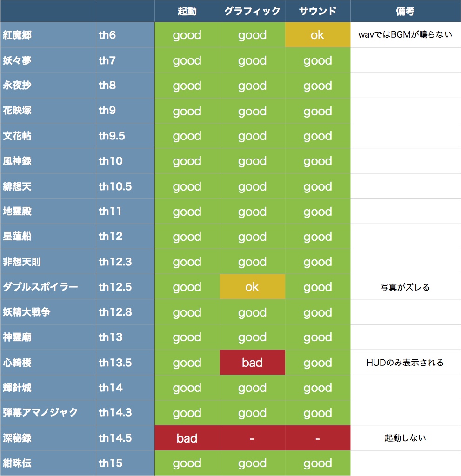The image size is (461, 476).
Task: Select the 緋想天 row title
Action: coord(48,186)
